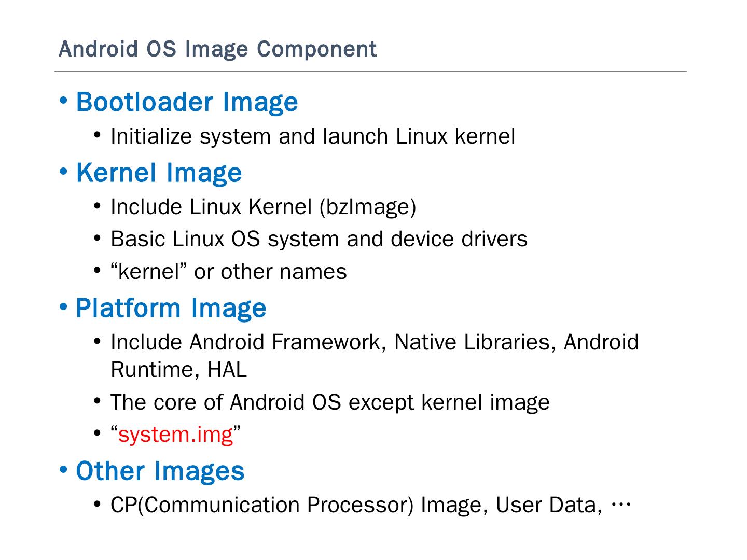Select the Include Linux Kernel (bzImage) line
747x560 pixels.
(x=263, y=207)
